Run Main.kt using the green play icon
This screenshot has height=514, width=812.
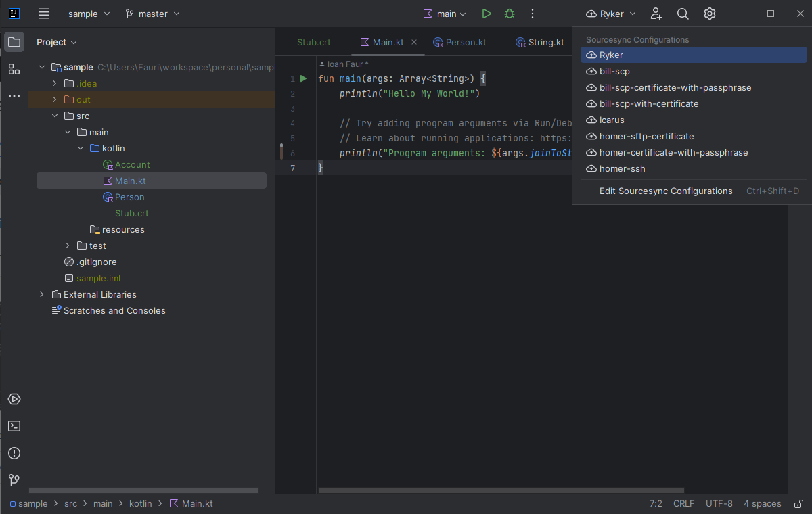click(486, 13)
